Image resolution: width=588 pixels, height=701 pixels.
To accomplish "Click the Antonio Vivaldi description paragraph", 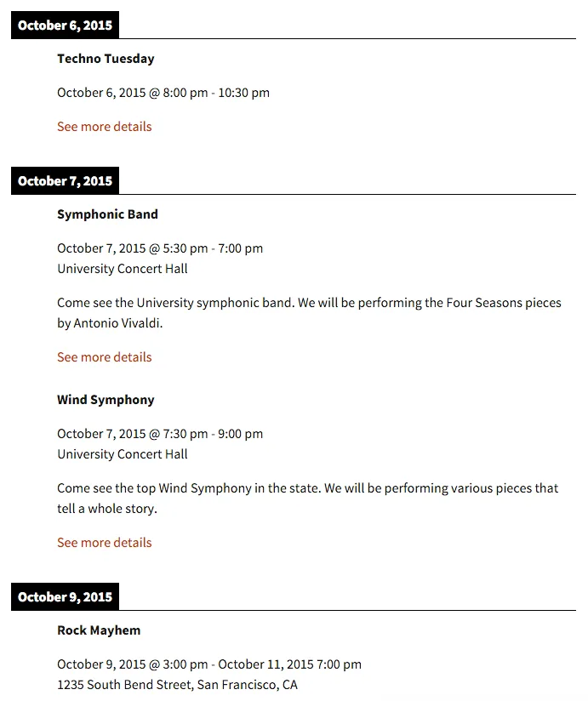I will click(309, 313).
